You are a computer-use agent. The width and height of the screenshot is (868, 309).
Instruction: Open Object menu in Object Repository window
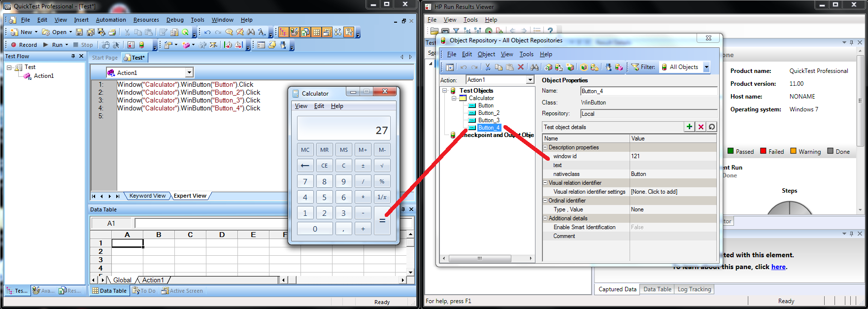click(x=486, y=54)
